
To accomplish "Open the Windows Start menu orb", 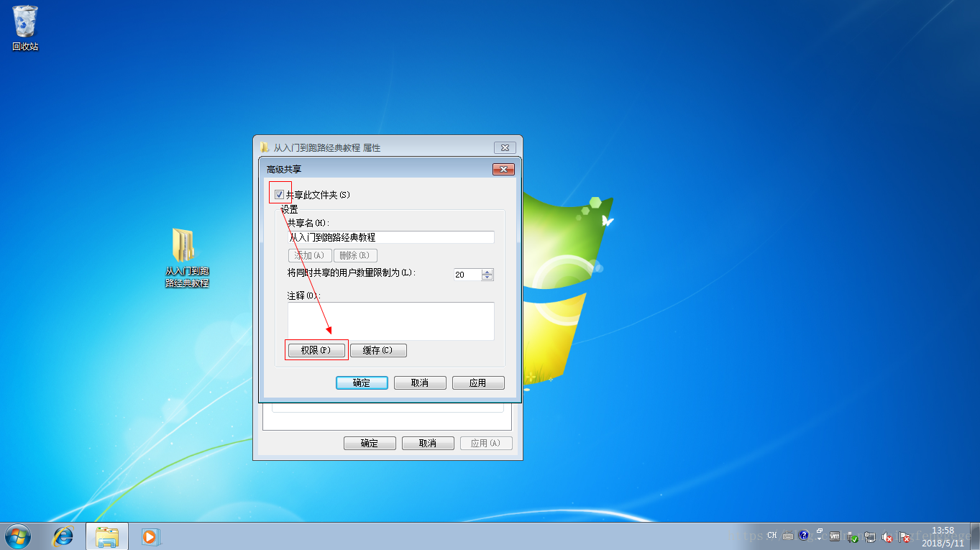I will point(18,536).
